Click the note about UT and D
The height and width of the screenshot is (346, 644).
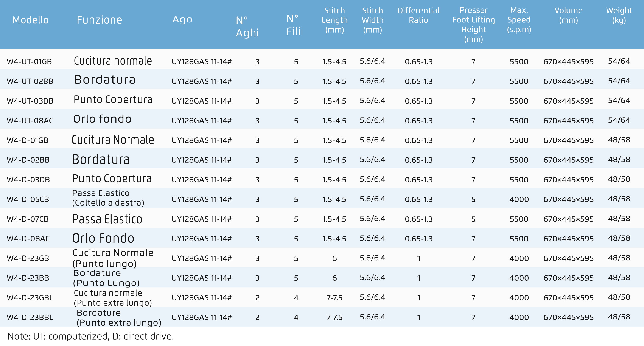pyautogui.click(x=90, y=336)
